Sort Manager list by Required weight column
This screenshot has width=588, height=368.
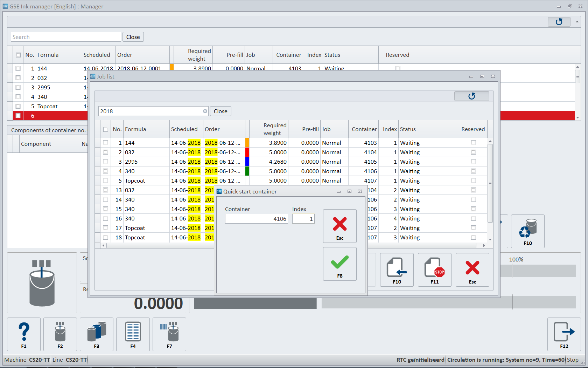[x=193, y=55]
